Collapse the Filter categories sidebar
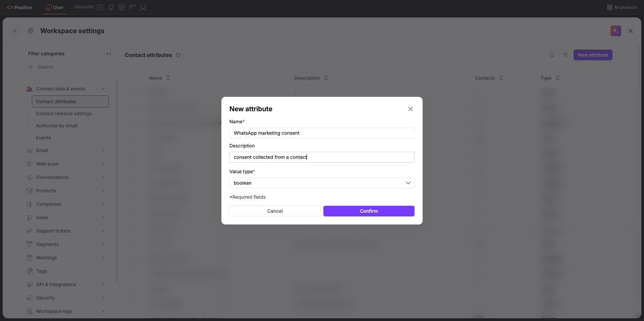The width and height of the screenshot is (644, 321). coord(108,54)
